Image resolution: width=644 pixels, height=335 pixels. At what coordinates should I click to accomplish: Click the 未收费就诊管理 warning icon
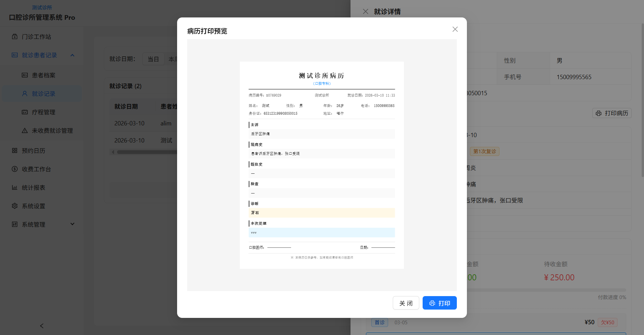(25, 130)
